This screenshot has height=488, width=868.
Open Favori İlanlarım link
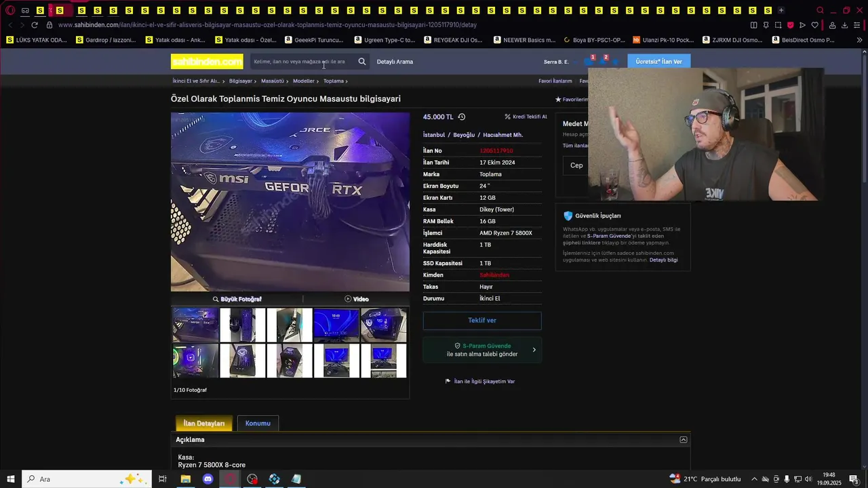555,81
